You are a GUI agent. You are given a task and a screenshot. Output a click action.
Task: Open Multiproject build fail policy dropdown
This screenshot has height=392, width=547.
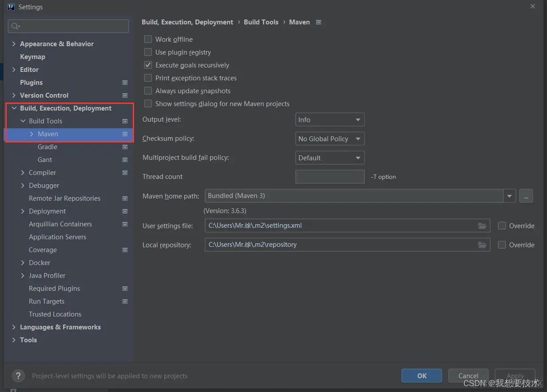click(330, 158)
